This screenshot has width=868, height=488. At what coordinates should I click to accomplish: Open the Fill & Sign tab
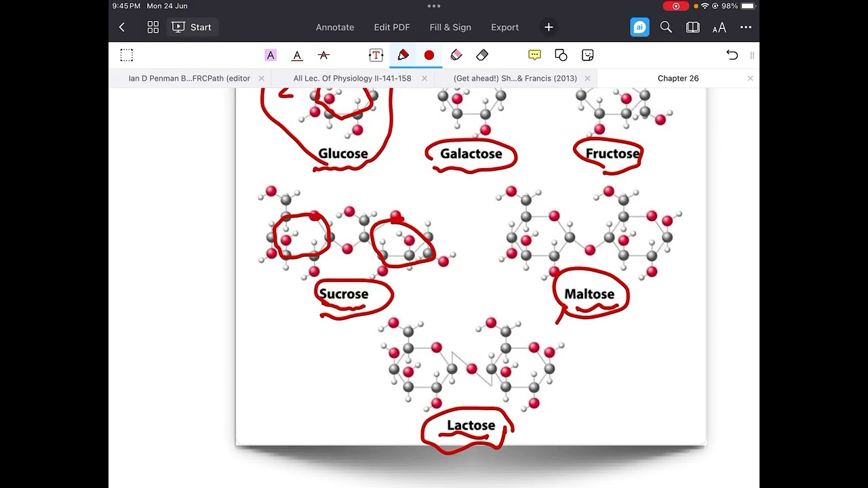click(450, 27)
